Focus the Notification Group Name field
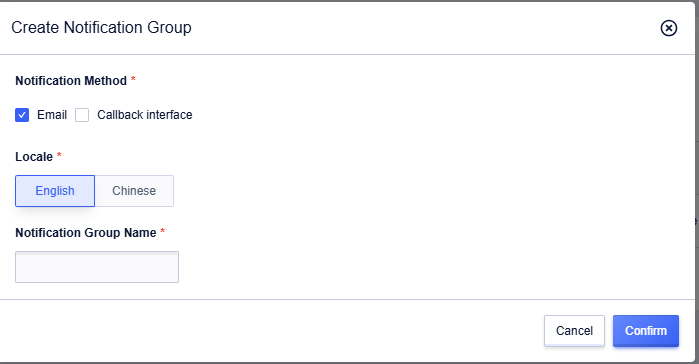The height and width of the screenshot is (364, 699). click(x=97, y=267)
